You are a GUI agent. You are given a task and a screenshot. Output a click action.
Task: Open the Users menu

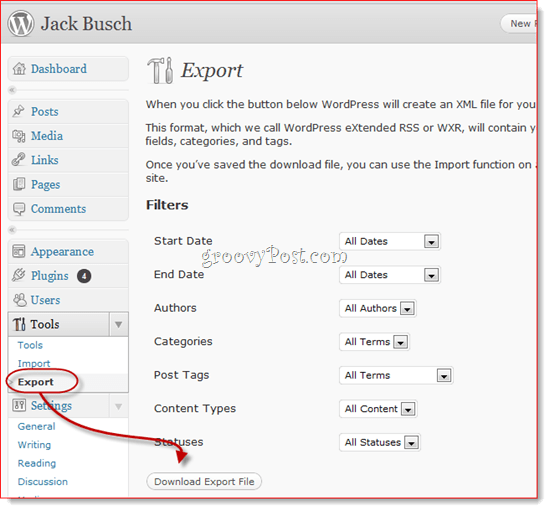(x=68, y=300)
